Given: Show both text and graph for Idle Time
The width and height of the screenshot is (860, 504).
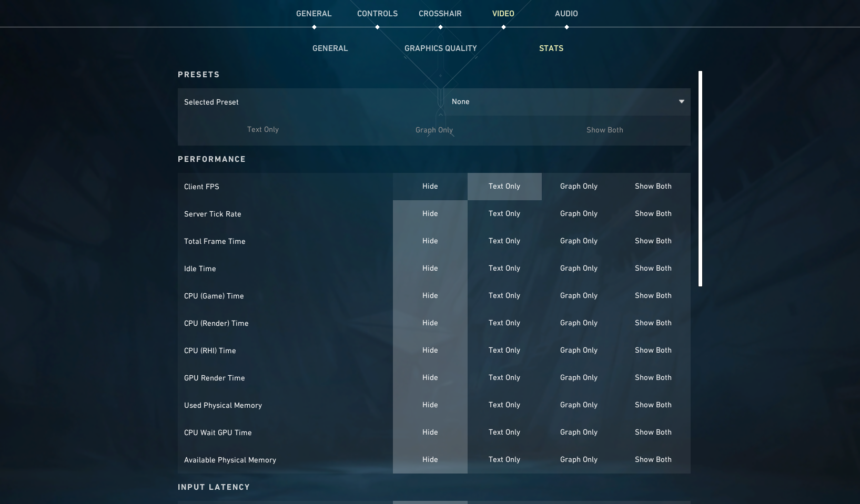Looking at the screenshot, I should (x=653, y=269).
